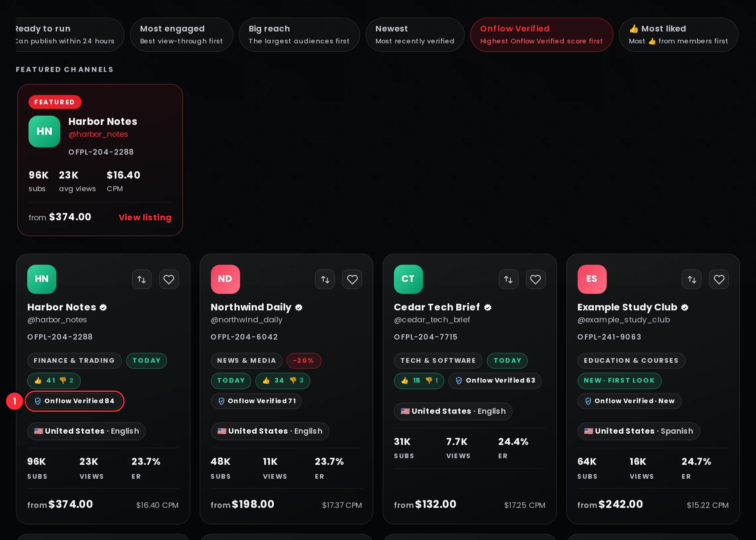
Task: Sort by Most engaged
Action: pos(181,34)
